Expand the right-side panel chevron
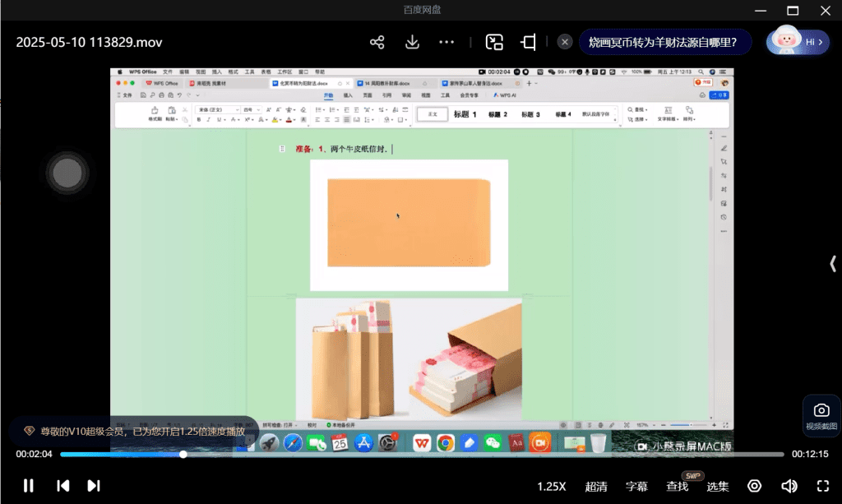The width and height of the screenshot is (842, 504). coord(832,263)
